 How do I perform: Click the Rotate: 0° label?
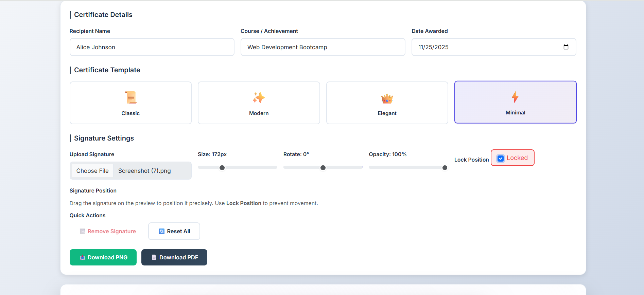tap(296, 154)
